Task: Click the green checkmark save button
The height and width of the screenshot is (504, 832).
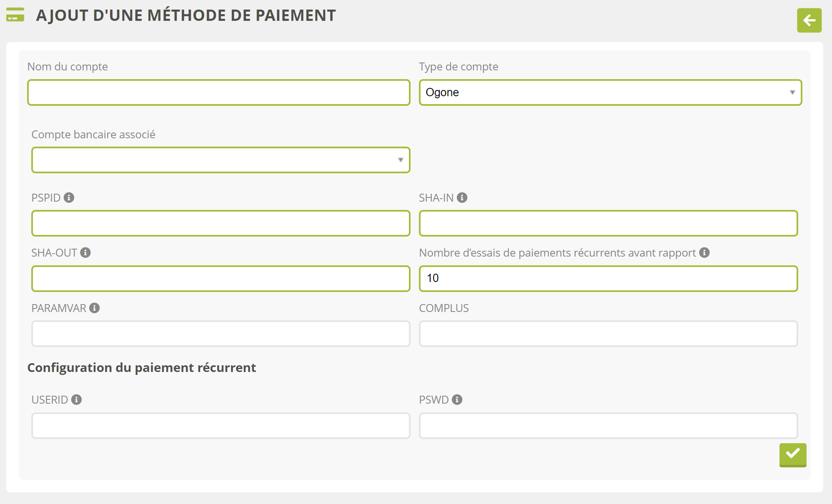Action: 792,454
